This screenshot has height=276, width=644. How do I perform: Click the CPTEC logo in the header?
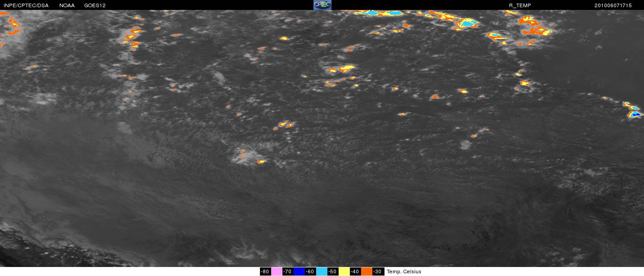pos(322,5)
